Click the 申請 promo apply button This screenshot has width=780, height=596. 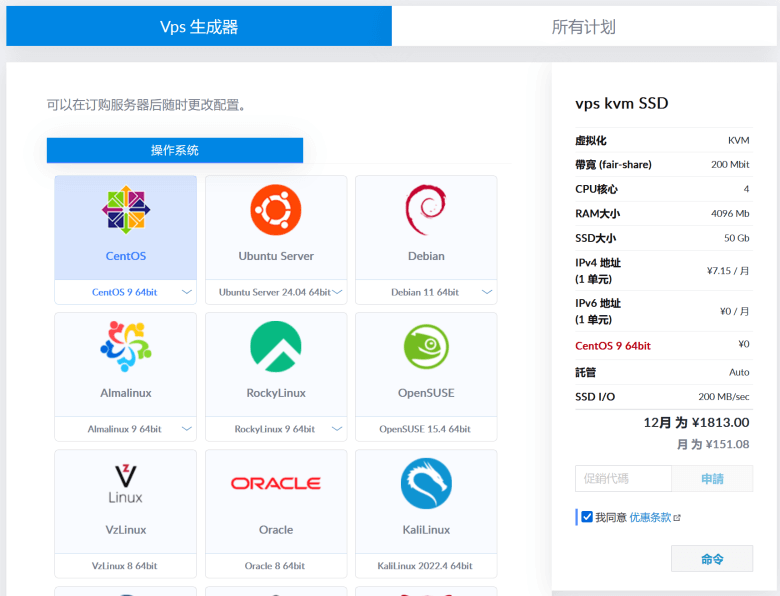coord(712,479)
